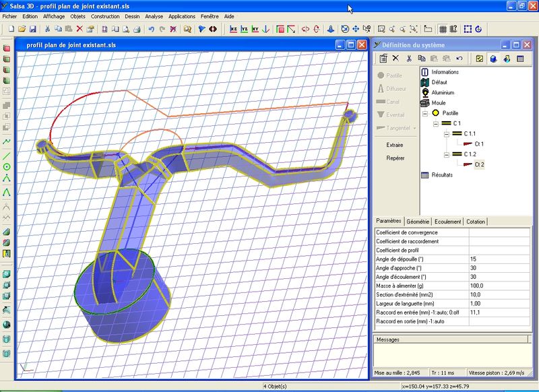This screenshot has width=539, height=392.
Task: Click the Extraire button
Action: (395, 145)
